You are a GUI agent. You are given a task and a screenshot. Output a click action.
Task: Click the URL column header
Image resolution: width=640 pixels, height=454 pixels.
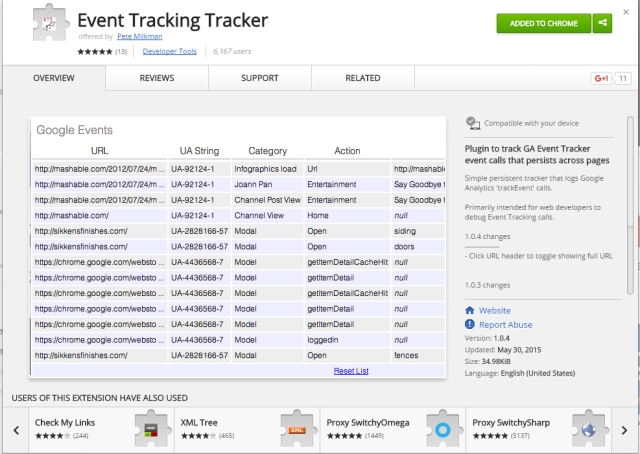[100, 151]
